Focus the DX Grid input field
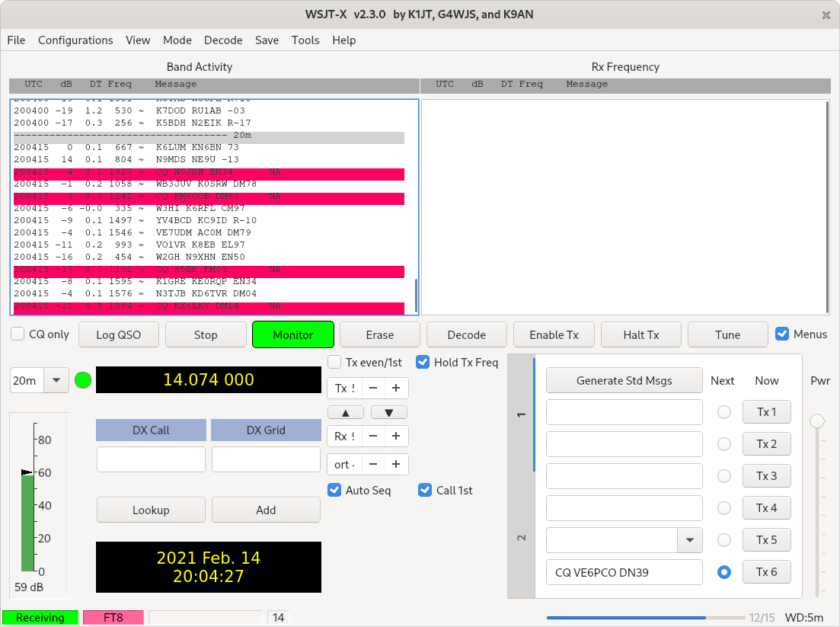 coord(266,459)
